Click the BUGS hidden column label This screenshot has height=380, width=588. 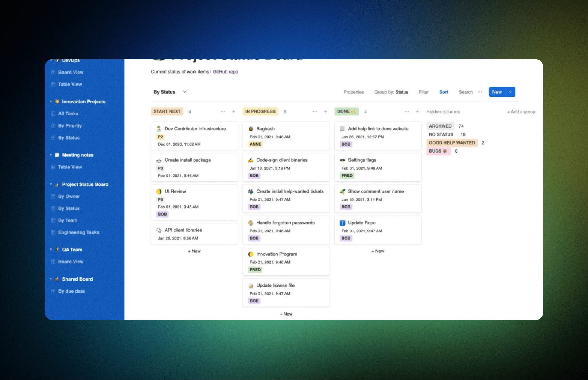[x=438, y=151]
